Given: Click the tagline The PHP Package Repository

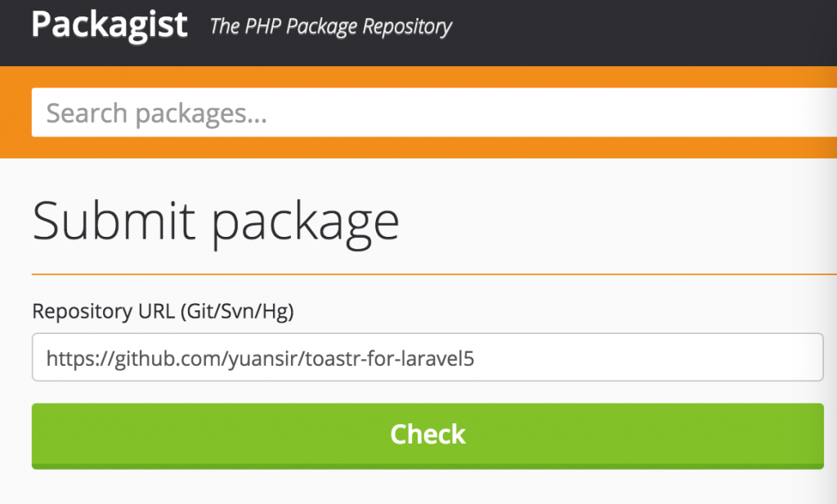Looking at the screenshot, I should point(329,27).
